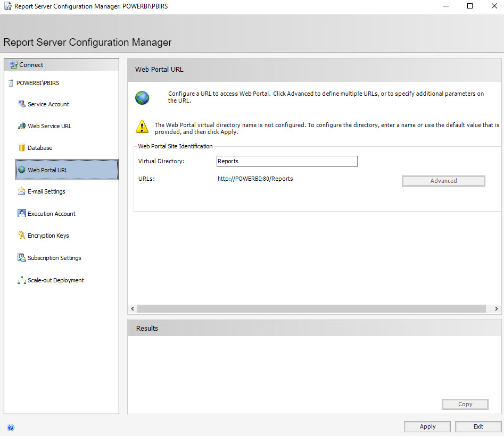Click the Connect button in the sidebar
Viewport: 504px width, 436px height.
[x=61, y=65]
